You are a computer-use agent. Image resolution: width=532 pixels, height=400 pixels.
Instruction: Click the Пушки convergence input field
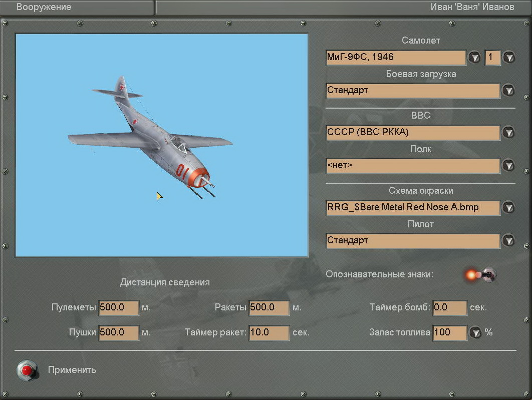pyautogui.click(x=119, y=332)
